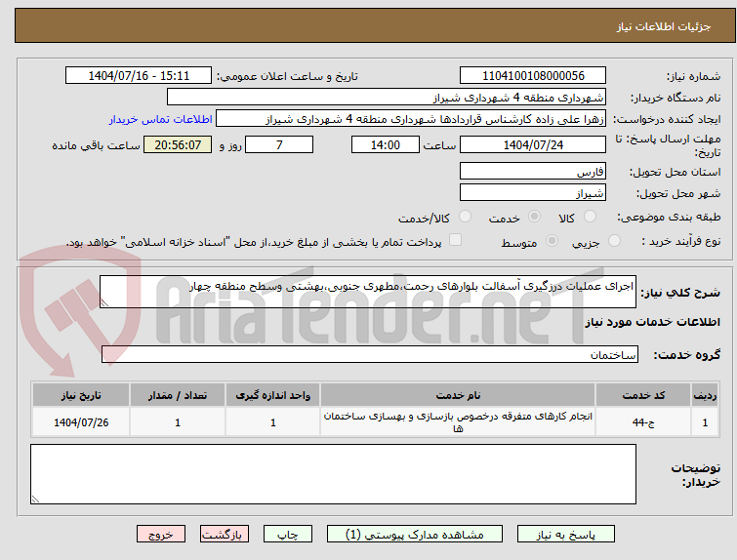
Task: Click the buyer notes textarea resize handle
Action: pos(35,500)
